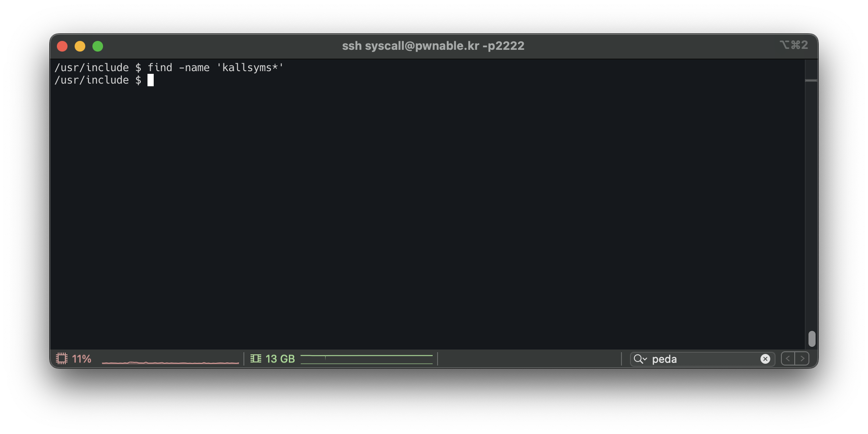Go to previous search result
This screenshot has height=434, width=868.
pyautogui.click(x=788, y=358)
